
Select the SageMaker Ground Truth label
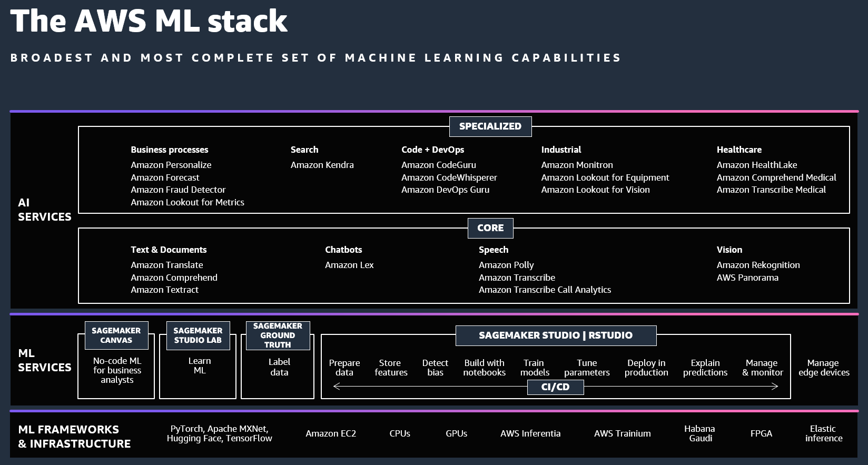point(278,335)
